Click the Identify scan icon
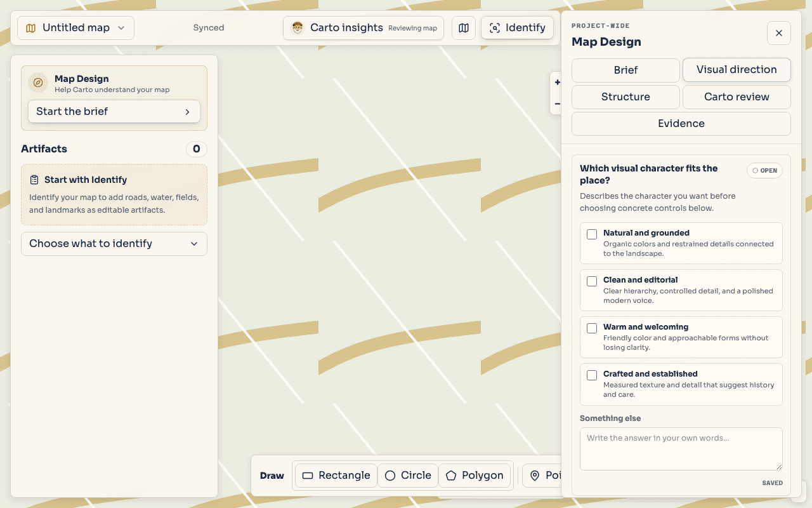Screen dimensions: 812x508 click(495, 28)
